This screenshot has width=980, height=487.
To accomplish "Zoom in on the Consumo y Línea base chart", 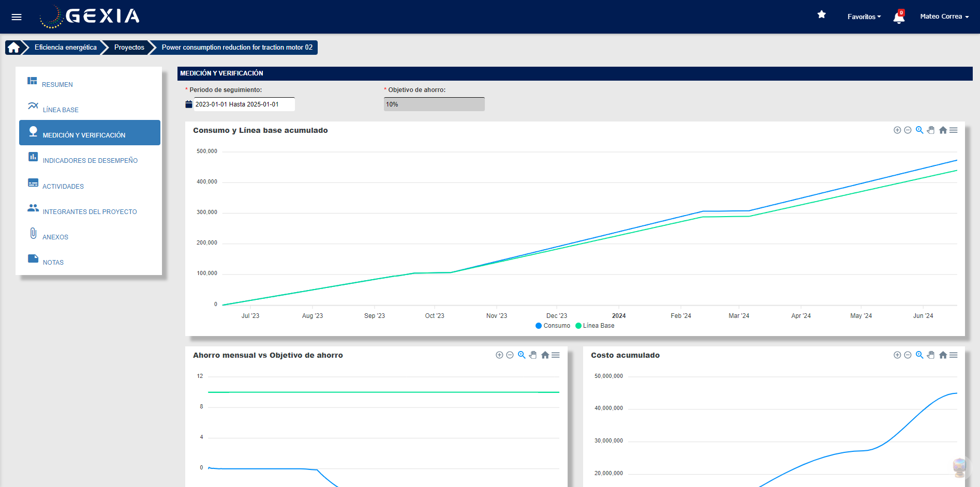I will tap(897, 130).
